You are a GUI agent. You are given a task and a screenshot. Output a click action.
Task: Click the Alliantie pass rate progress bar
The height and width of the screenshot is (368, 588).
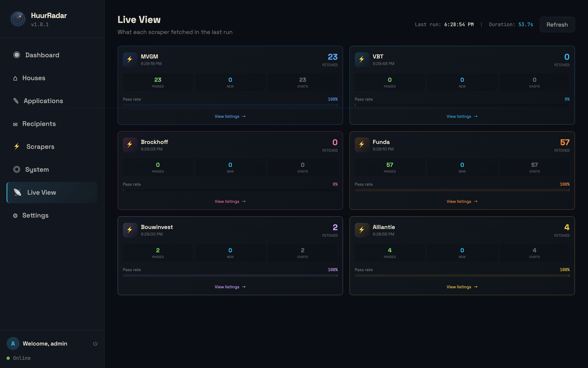click(x=462, y=276)
